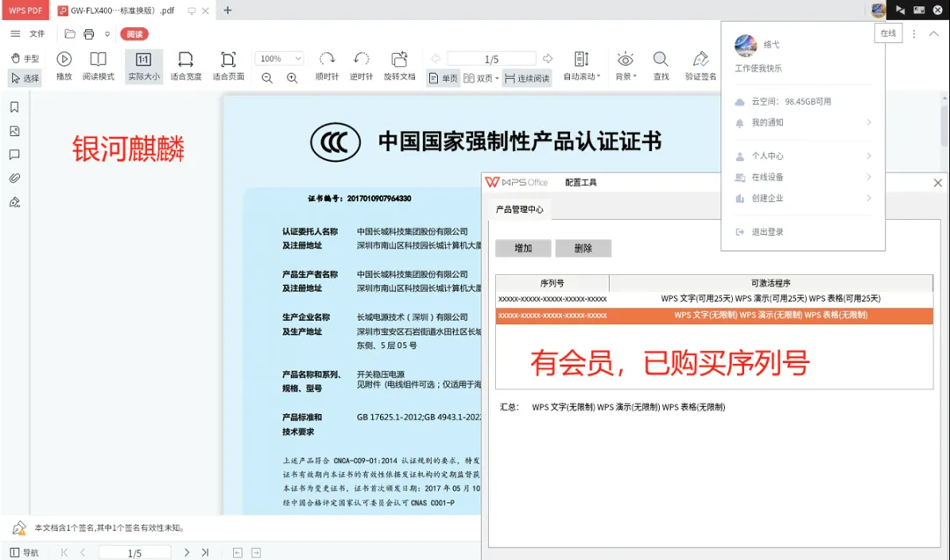The image size is (950, 560).
Task: Open the hamburger main menu
Action: coord(15,34)
